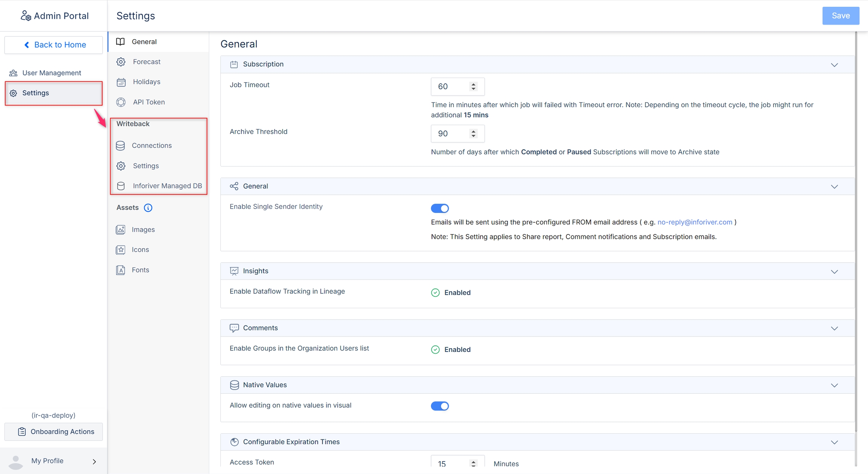
Task: Open Writeback Connections database icon
Action: (121, 145)
